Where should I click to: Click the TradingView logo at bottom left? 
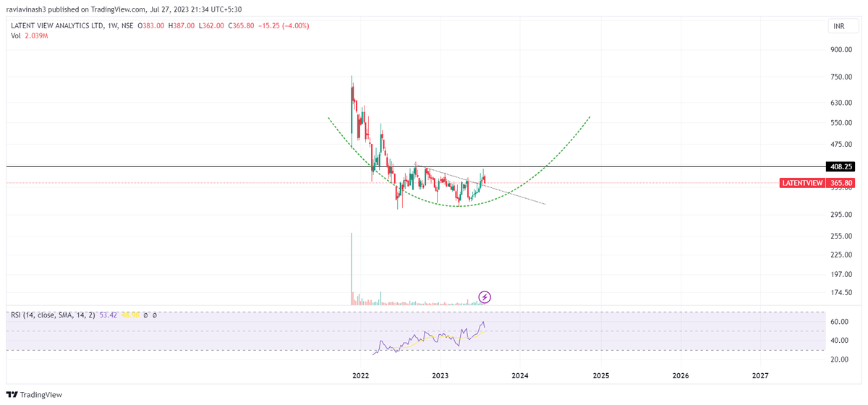(x=34, y=394)
